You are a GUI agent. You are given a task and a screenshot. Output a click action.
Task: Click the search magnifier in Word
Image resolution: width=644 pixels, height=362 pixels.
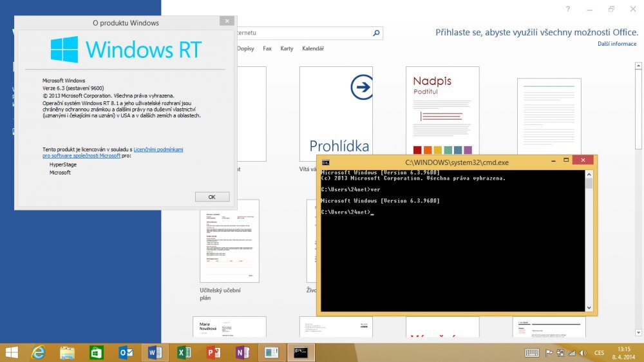(x=376, y=33)
